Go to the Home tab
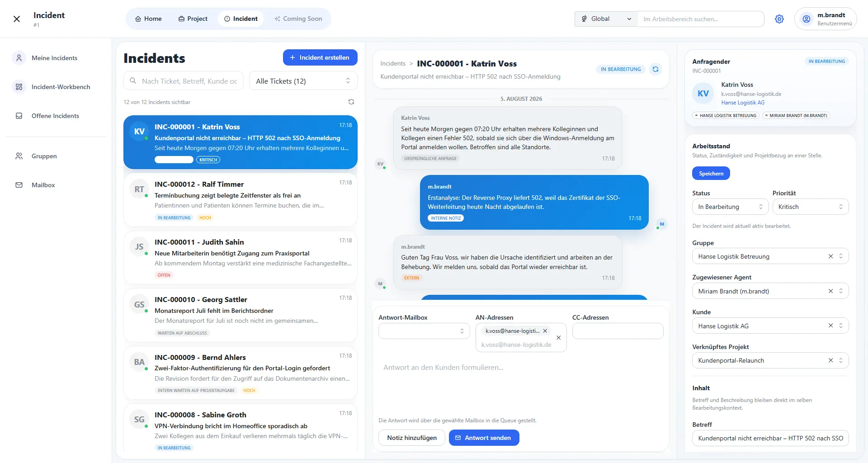Screen dimensions: 868x463 coord(148,19)
